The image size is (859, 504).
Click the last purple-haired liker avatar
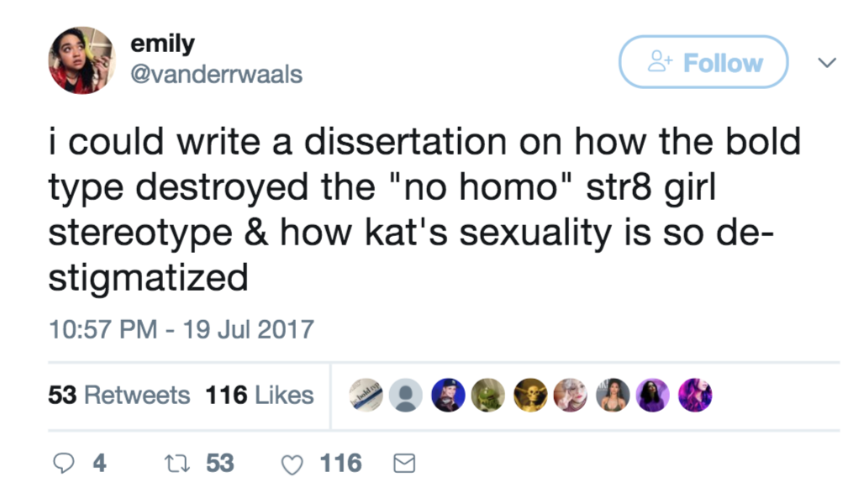click(695, 395)
